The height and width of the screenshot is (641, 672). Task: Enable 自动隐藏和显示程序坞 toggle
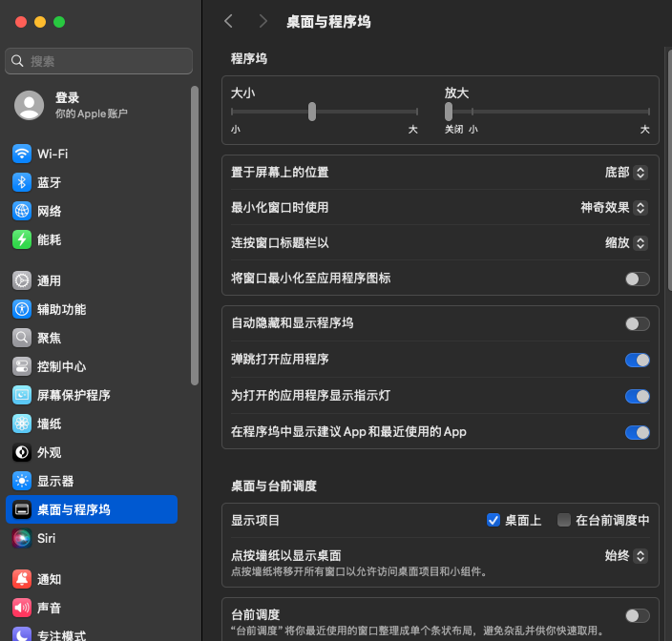click(x=637, y=323)
